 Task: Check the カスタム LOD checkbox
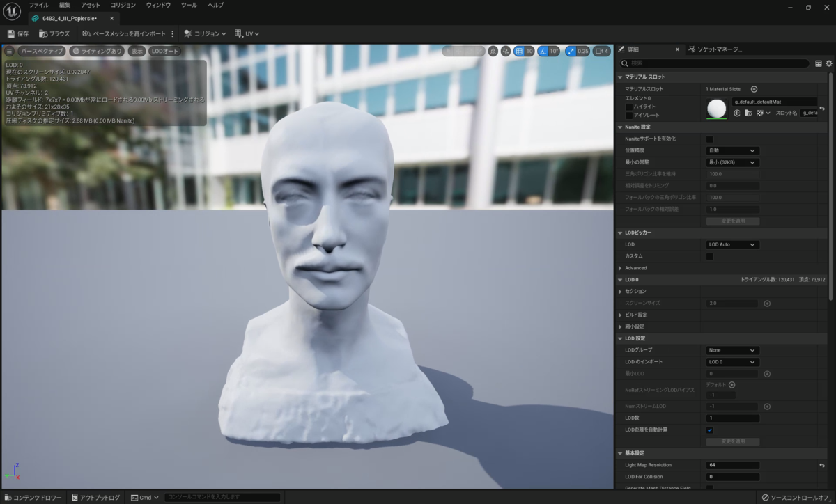click(710, 257)
